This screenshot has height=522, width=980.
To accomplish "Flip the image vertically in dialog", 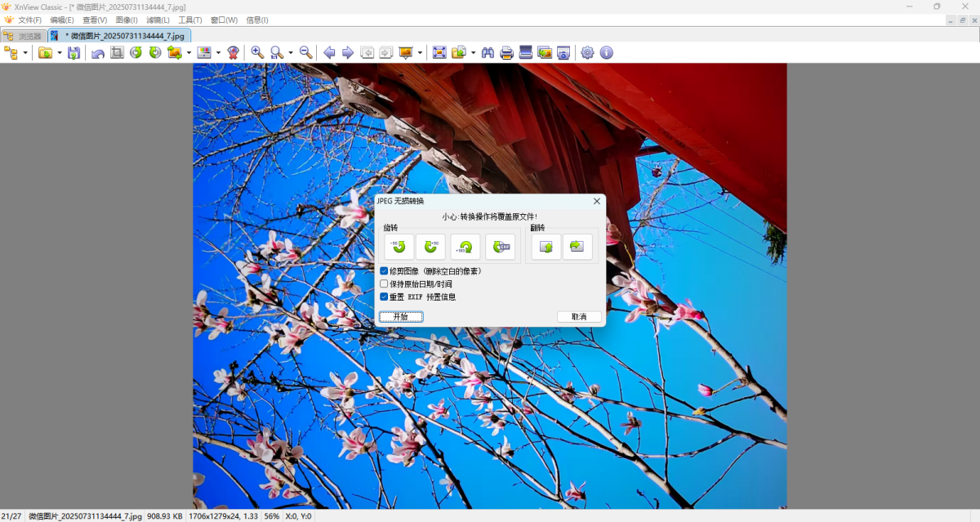I will (546, 247).
